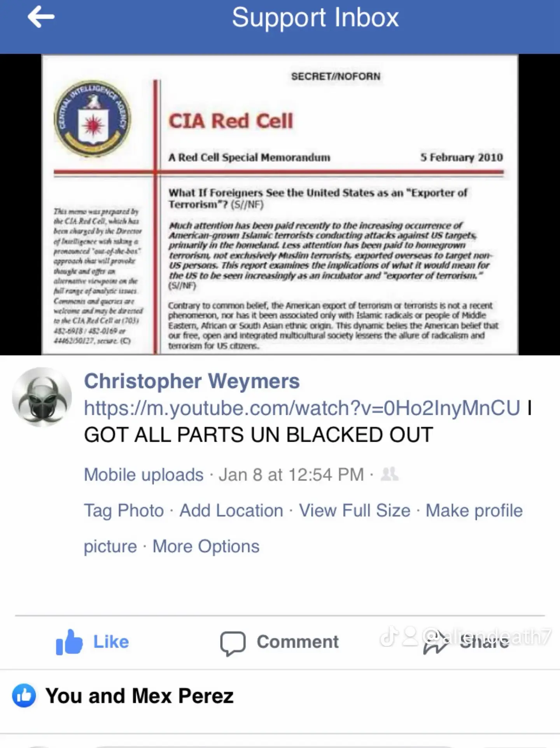Tap the Like thumbs-up icon
Image resolution: width=560 pixels, height=748 pixels.
(69, 642)
